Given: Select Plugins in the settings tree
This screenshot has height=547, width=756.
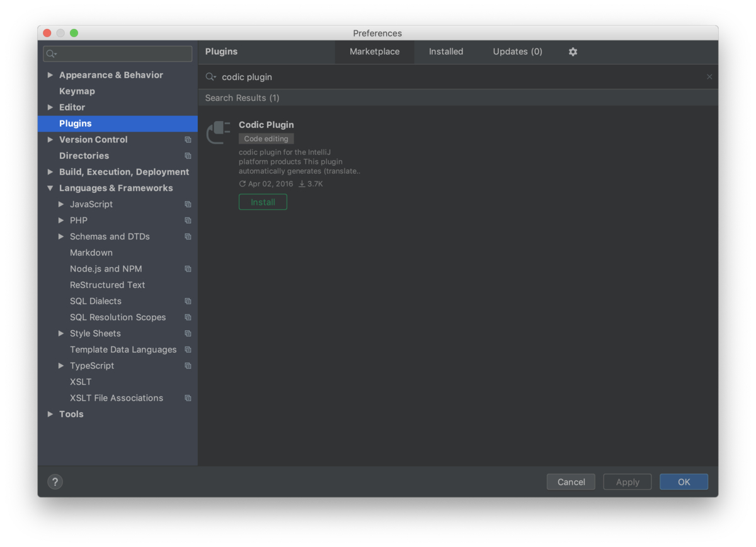Looking at the screenshot, I should coord(118,124).
